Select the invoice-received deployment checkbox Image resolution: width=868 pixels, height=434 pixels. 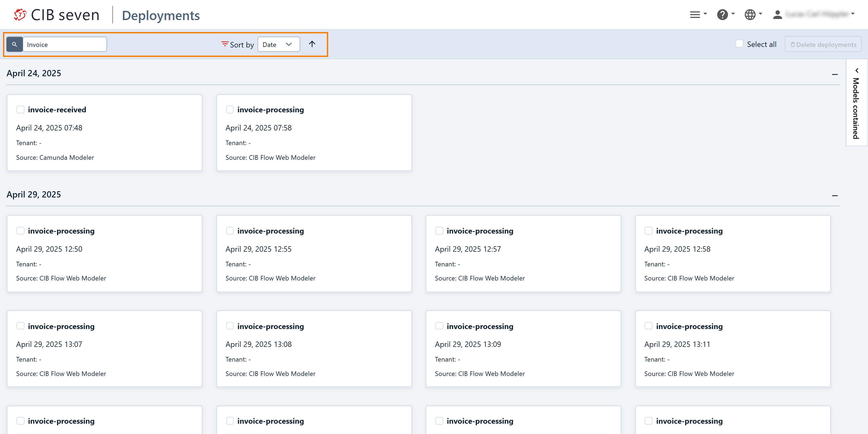pos(21,110)
